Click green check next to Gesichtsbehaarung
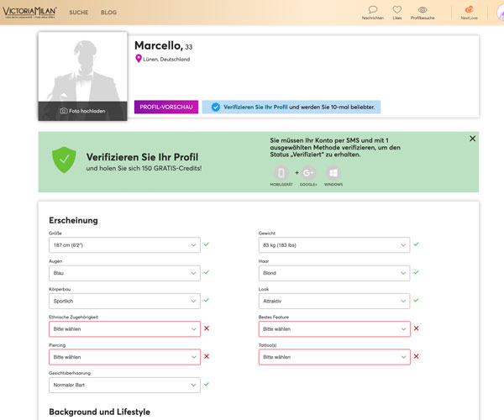This screenshot has height=420, width=504. pos(207,384)
